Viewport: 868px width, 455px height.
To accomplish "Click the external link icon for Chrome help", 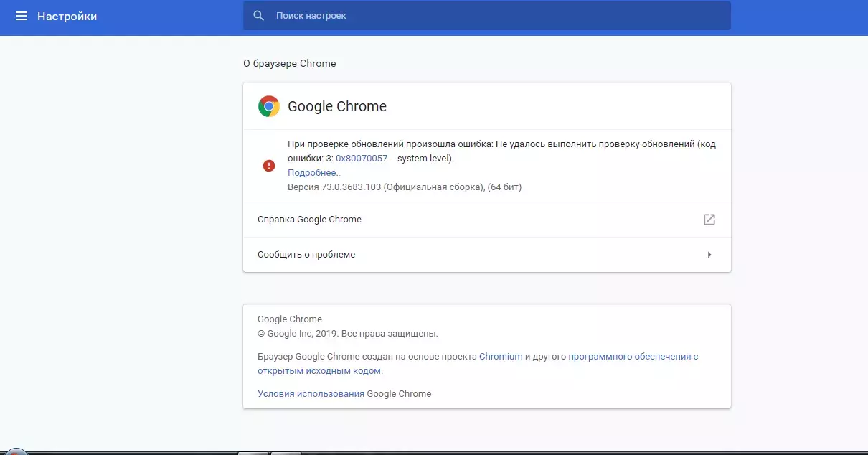I will point(709,220).
